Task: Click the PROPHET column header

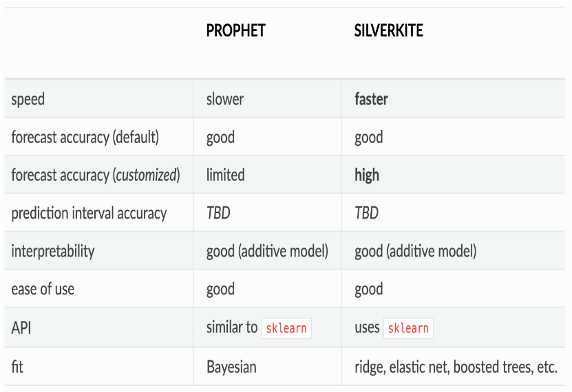Action: point(235,30)
